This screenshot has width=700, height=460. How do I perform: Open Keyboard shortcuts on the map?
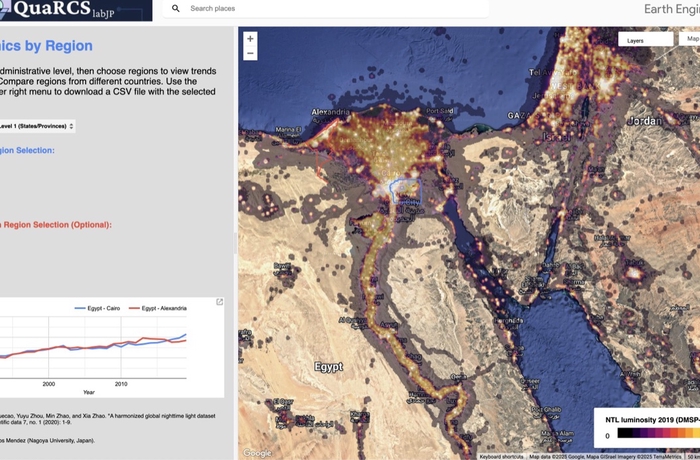(503, 456)
